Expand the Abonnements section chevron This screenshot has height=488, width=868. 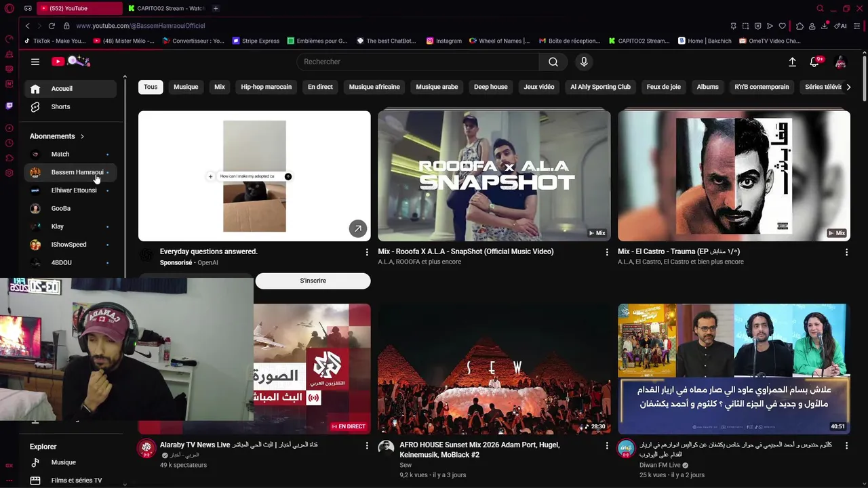tap(82, 136)
